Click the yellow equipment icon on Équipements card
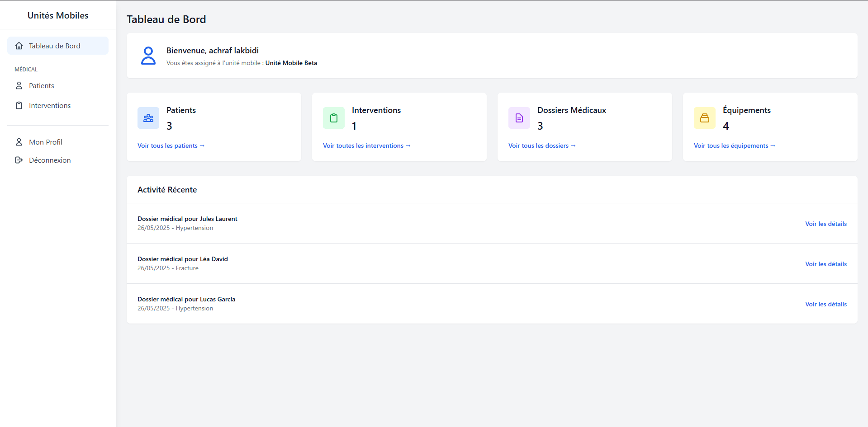The height and width of the screenshot is (427, 868). 705,118
